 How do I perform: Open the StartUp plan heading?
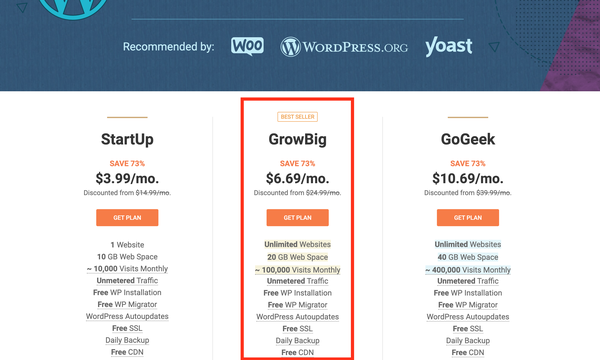click(127, 139)
